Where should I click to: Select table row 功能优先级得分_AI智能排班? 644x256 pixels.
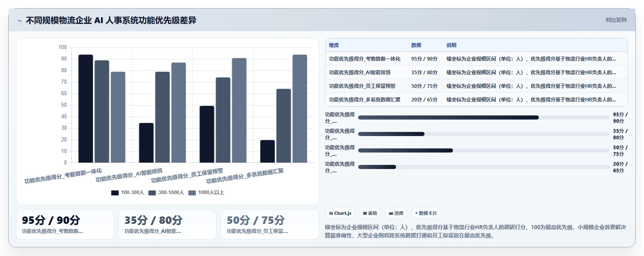476,73
